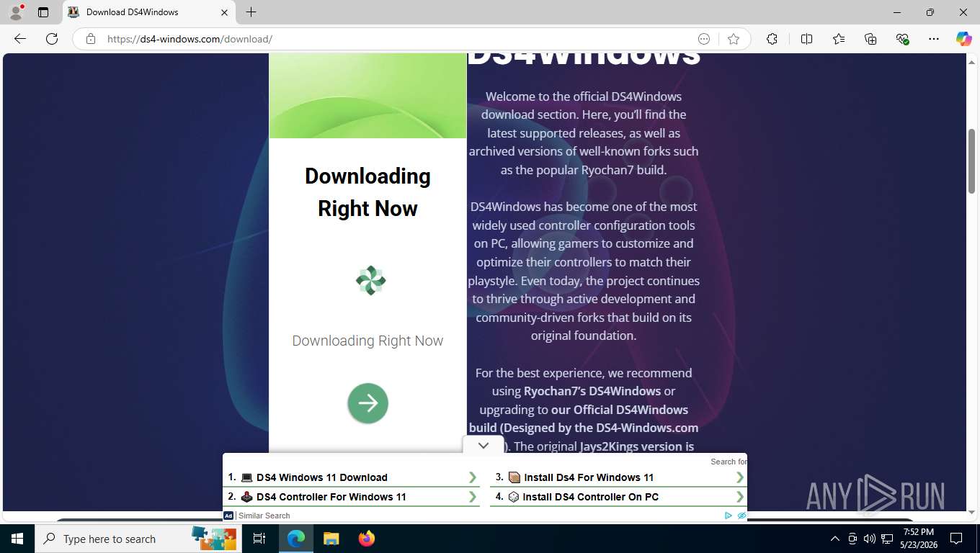Open the Collections icon
Screen dimensions: 980x553
(870, 39)
